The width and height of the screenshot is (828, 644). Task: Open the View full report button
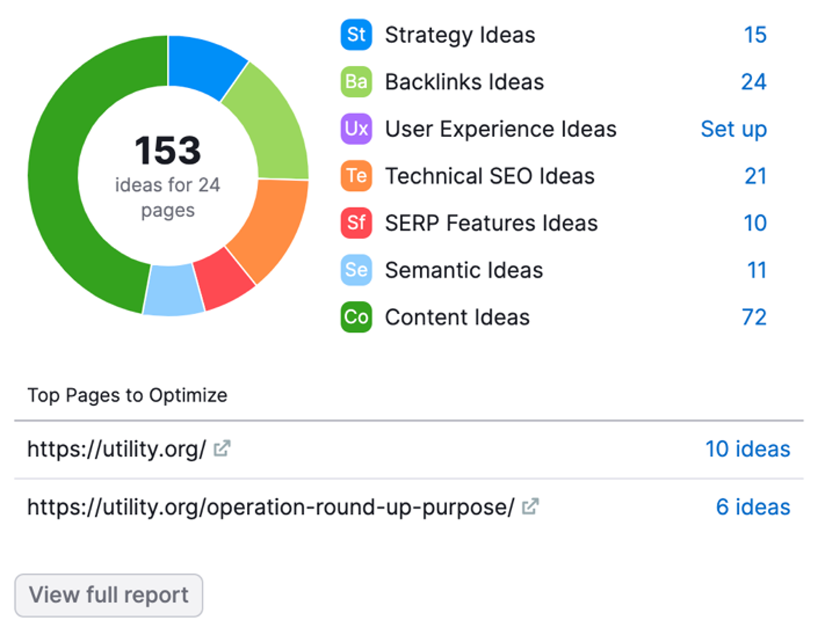[x=109, y=595]
